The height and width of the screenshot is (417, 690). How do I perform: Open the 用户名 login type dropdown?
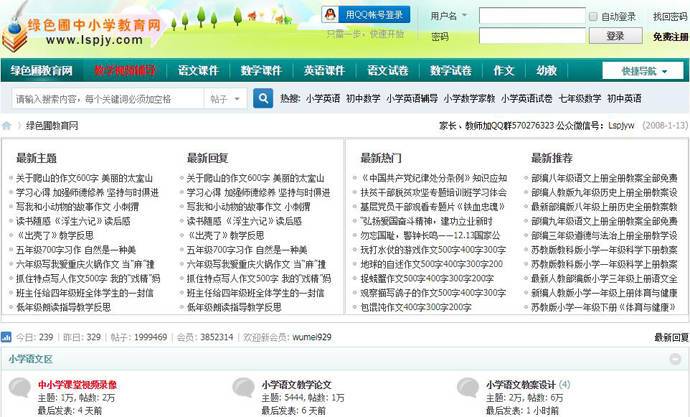pos(450,16)
